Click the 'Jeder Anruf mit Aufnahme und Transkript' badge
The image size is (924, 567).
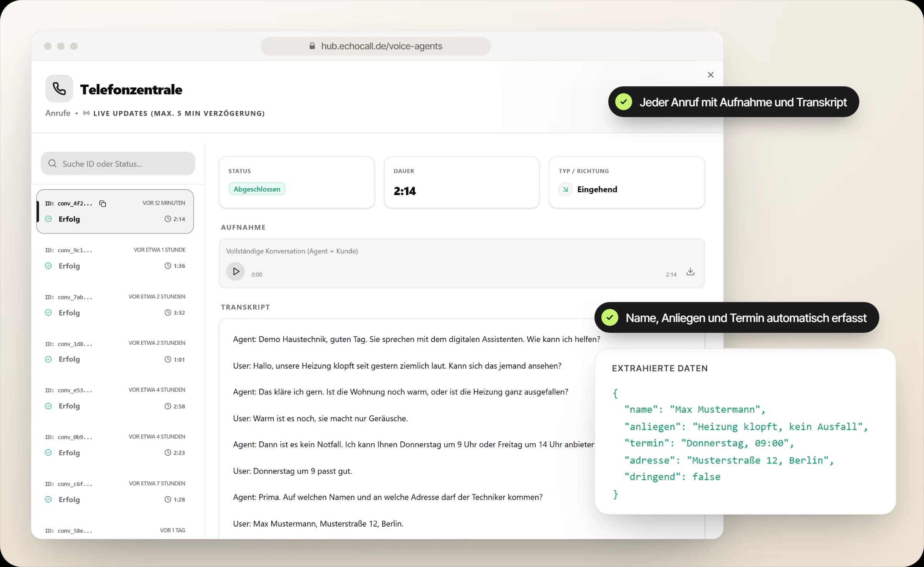[x=733, y=102]
